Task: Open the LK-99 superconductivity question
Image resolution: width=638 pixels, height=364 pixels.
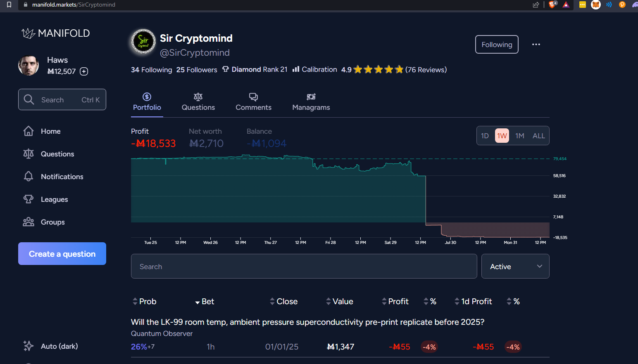Action: 307,322
